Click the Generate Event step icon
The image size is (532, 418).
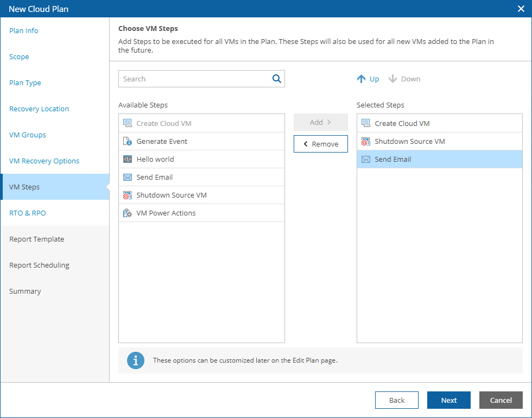(x=128, y=142)
